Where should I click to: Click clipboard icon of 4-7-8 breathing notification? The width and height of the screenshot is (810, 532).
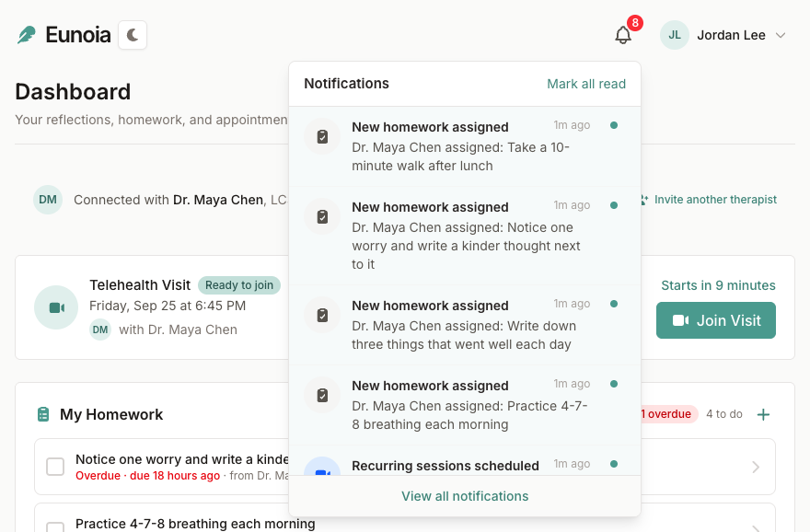pyautogui.click(x=322, y=396)
